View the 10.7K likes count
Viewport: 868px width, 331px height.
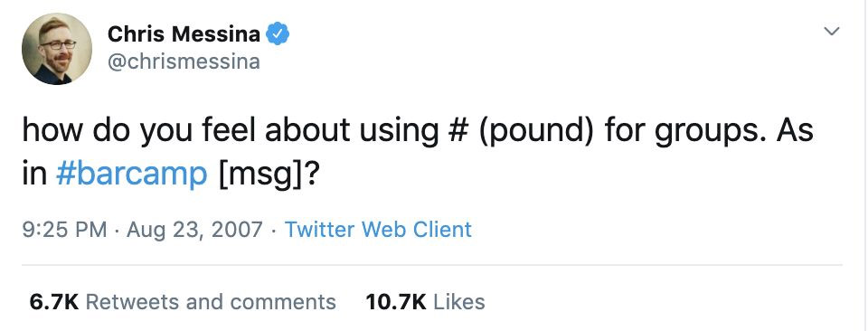pos(396,302)
